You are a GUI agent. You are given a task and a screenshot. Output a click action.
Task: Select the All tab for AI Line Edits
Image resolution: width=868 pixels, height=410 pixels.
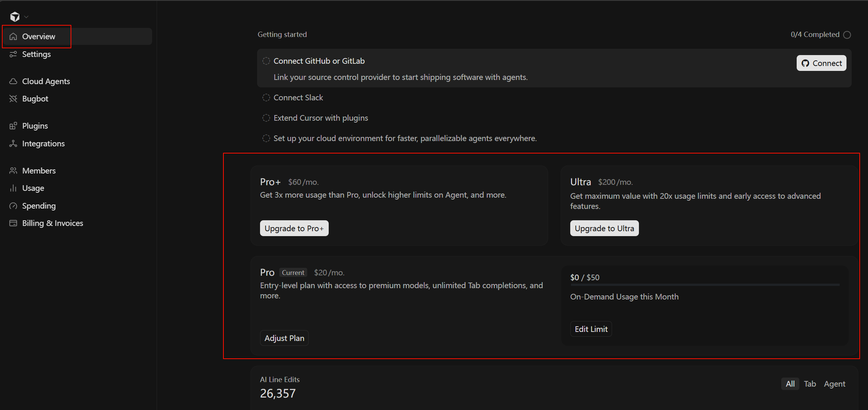[790, 384]
